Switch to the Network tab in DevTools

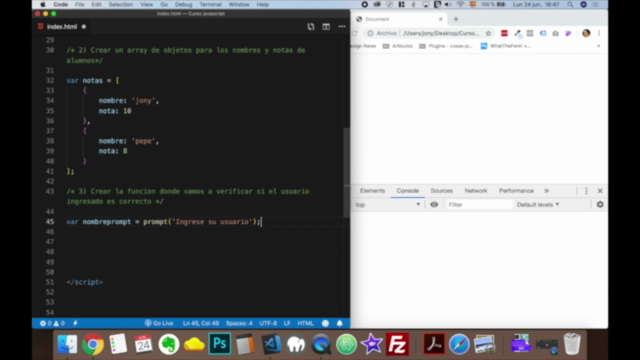(476, 191)
